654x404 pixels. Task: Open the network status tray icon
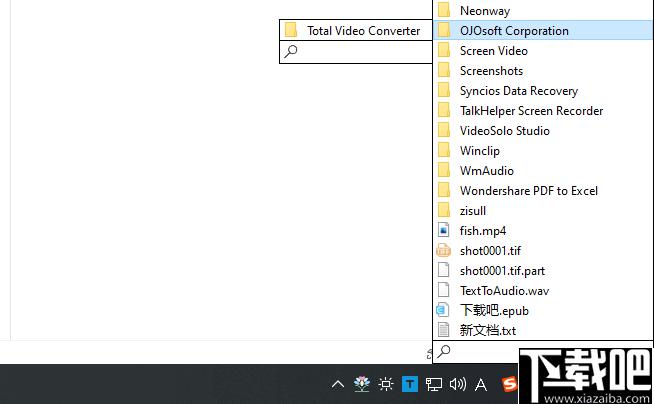(x=433, y=384)
